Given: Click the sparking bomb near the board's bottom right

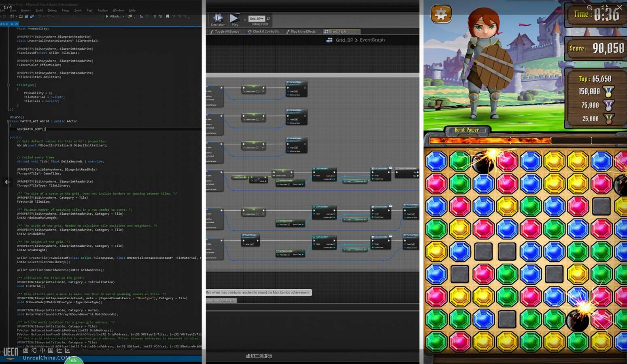Looking at the screenshot, I should (x=579, y=319).
